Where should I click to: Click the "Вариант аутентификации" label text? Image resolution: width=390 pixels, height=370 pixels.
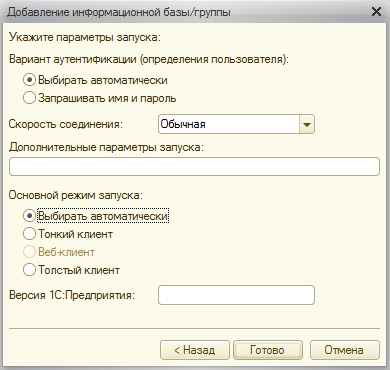(x=73, y=59)
